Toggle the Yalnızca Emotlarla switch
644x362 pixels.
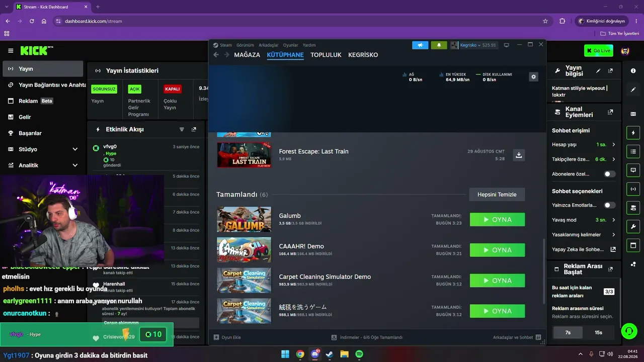(610, 205)
